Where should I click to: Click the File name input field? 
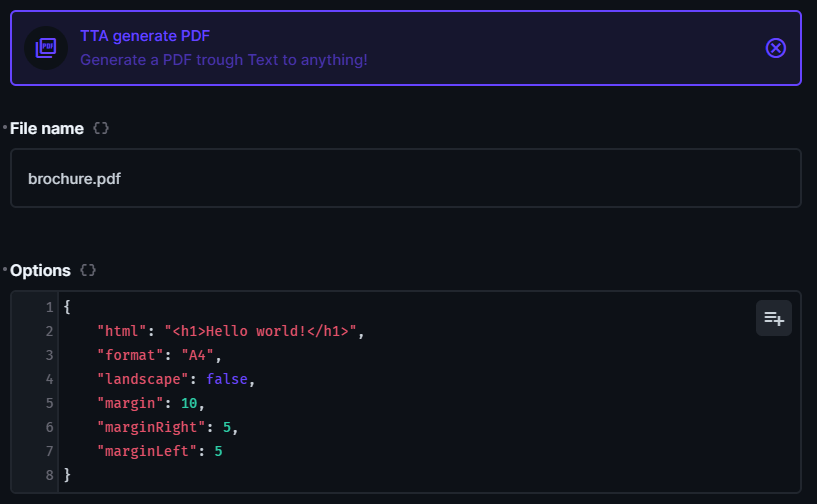[x=405, y=178]
